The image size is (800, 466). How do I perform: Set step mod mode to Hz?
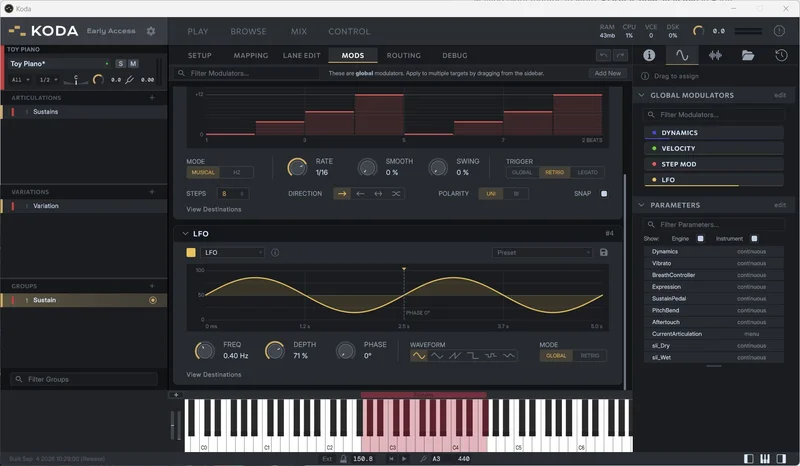click(x=236, y=173)
